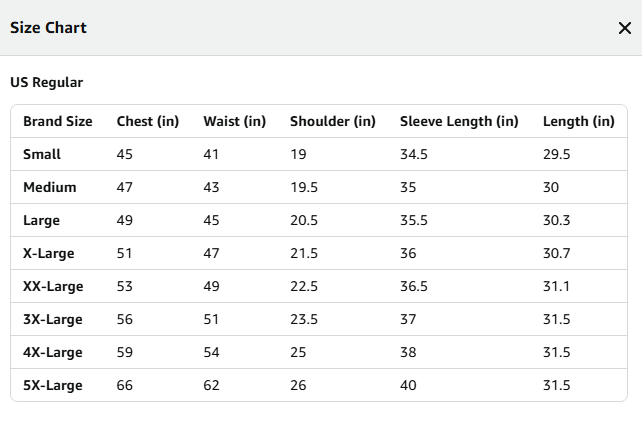642x431 pixels.
Task: Select the X-Large row label
Action: [x=49, y=253]
